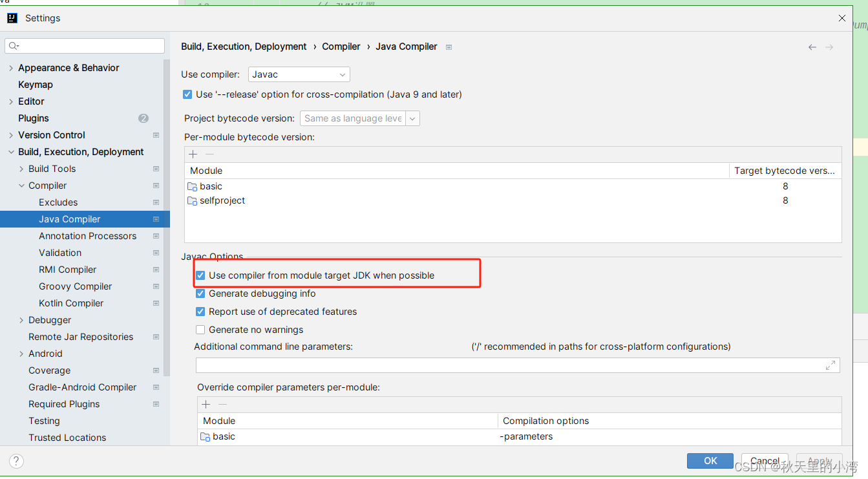Open Build, Execution, Deployment breadcrumb
Image resolution: width=868 pixels, height=479 pixels.
[x=244, y=46]
